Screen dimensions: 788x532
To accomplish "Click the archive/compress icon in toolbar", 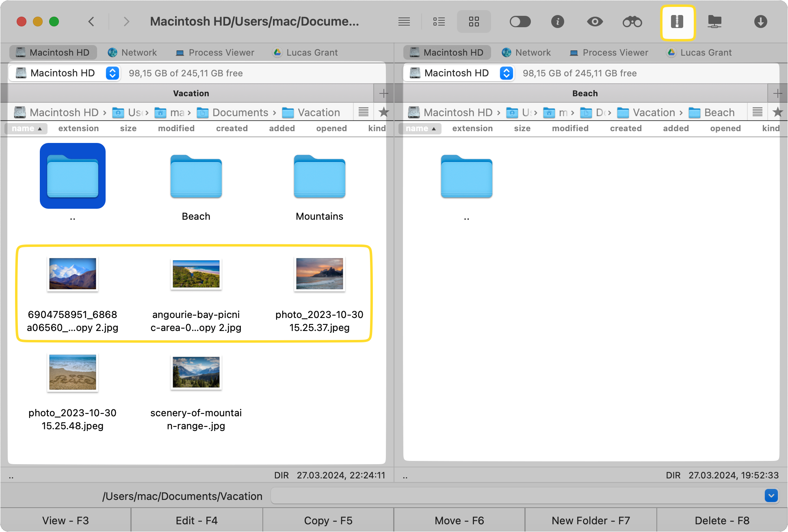I will (x=677, y=22).
